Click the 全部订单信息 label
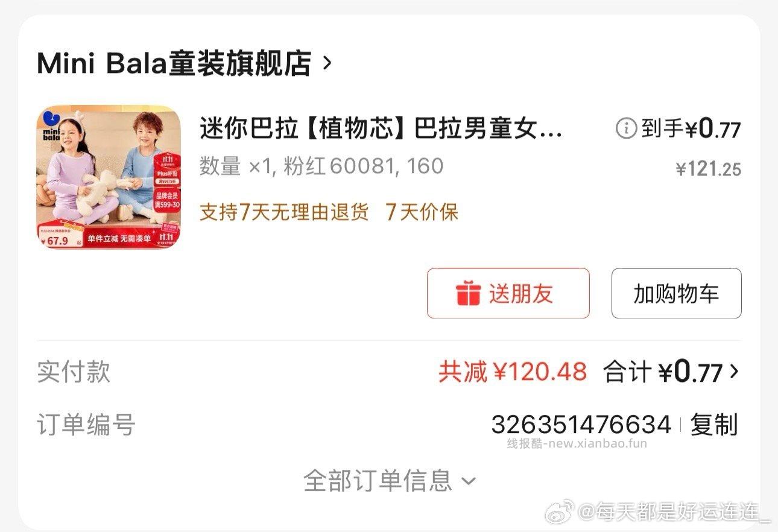This screenshot has height=532, width=778. [378, 481]
